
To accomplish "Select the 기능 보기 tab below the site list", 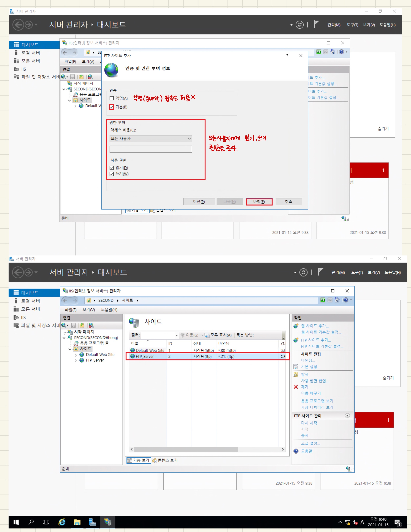I will [x=139, y=460].
